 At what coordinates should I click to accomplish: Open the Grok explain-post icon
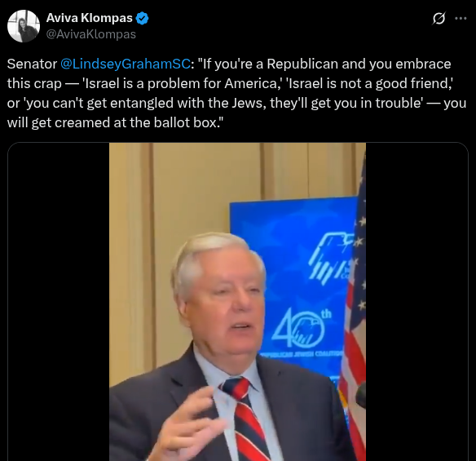(439, 19)
